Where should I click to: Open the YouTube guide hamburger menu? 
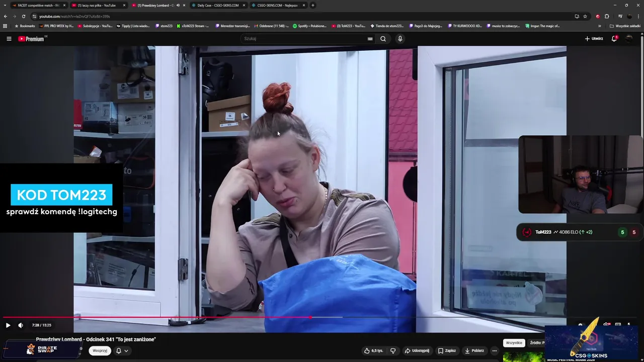tap(9, 39)
